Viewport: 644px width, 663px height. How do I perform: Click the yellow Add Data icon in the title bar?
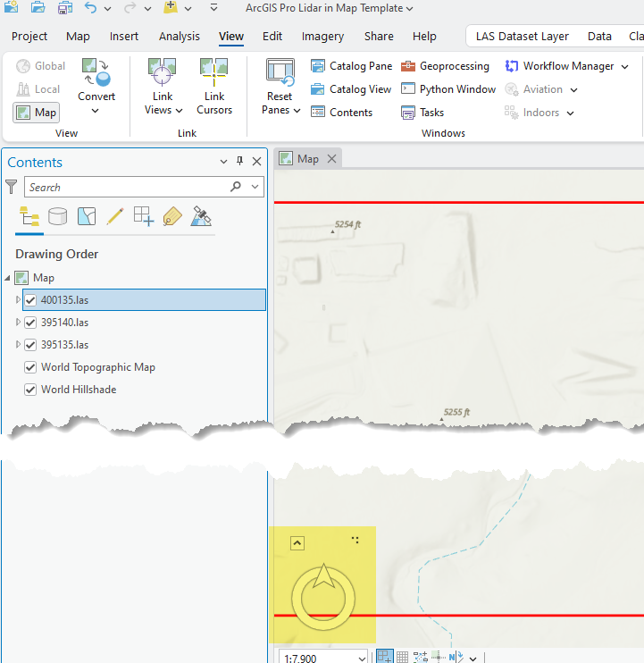[x=171, y=7]
